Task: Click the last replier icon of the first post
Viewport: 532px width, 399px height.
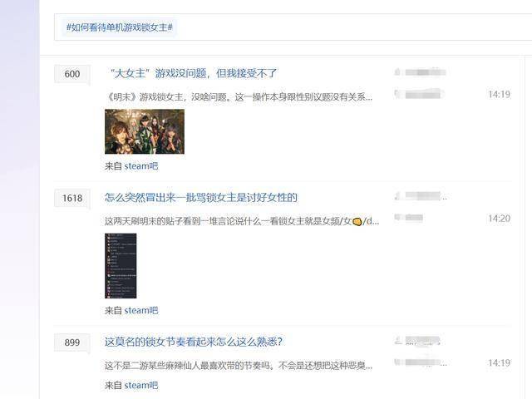Action: pos(397,94)
